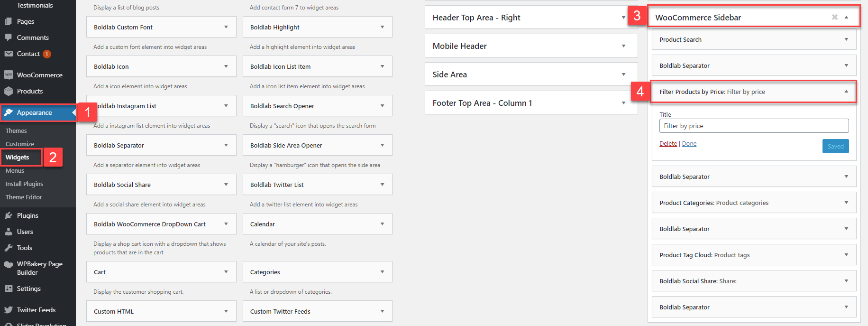Click the WooCommerce icon in sidebar
The width and height of the screenshot is (868, 326).
click(9, 75)
